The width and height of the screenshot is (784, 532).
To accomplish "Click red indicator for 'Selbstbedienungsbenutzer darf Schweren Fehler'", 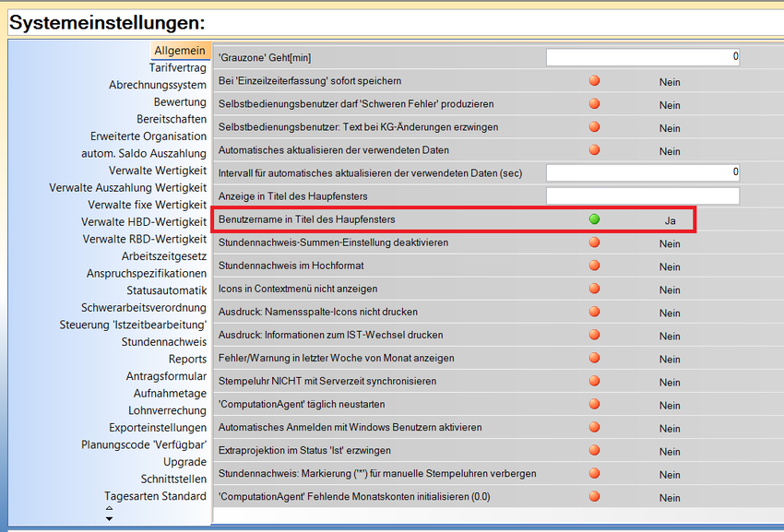I will pyautogui.click(x=594, y=104).
